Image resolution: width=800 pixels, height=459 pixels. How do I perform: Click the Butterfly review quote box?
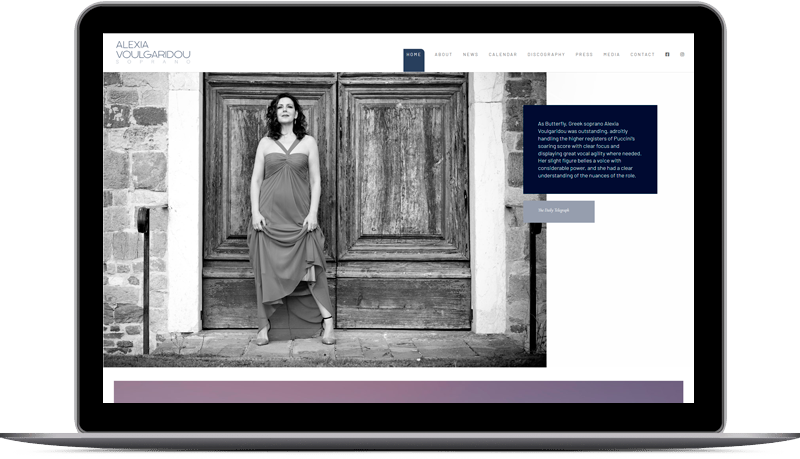click(x=589, y=149)
